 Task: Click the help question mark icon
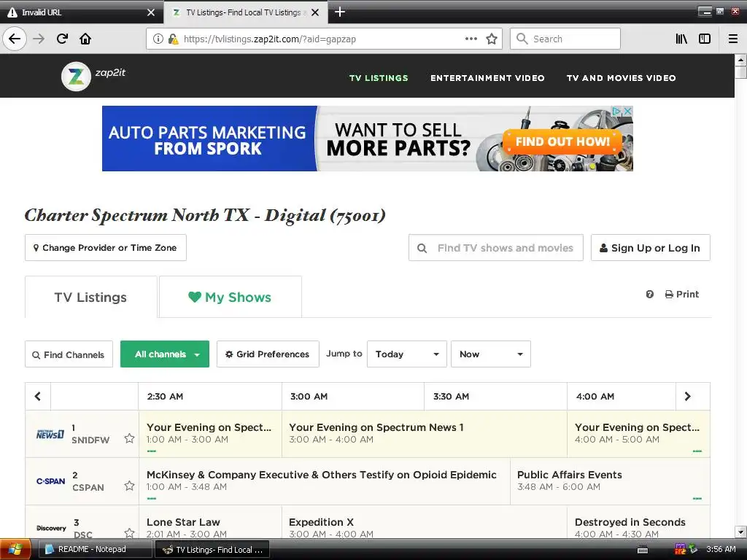pos(649,295)
